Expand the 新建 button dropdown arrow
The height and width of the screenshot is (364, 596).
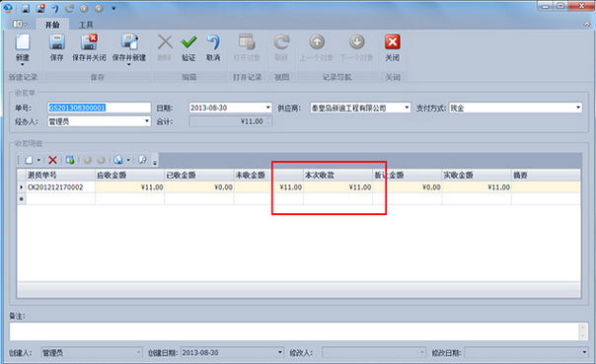23,64
